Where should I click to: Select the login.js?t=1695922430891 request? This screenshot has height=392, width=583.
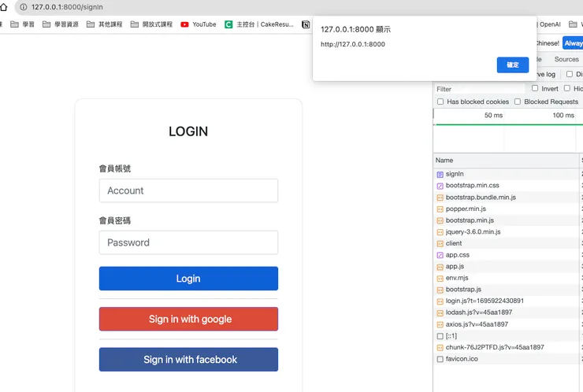[x=506, y=301]
